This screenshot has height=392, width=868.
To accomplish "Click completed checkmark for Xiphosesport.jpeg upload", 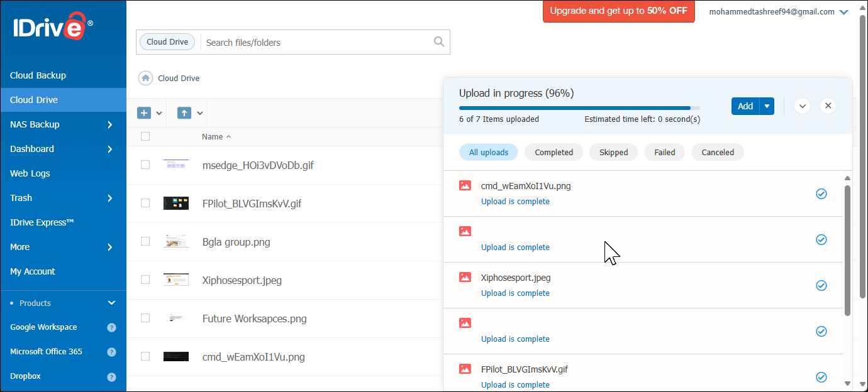I will pyautogui.click(x=821, y=285).
